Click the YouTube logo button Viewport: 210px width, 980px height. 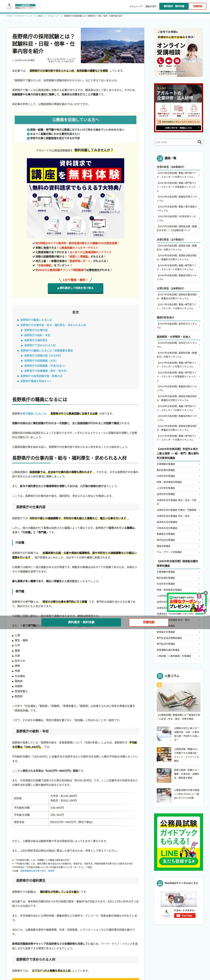185,915
